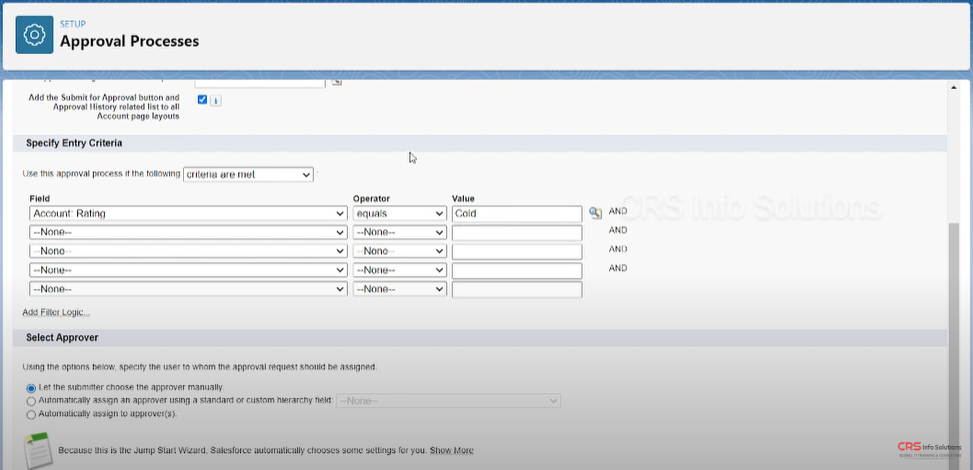The height and width of the screenshot is (470, 973).
Task: Expand the second row Operator dropdown
Action: [x=399, y=232]
